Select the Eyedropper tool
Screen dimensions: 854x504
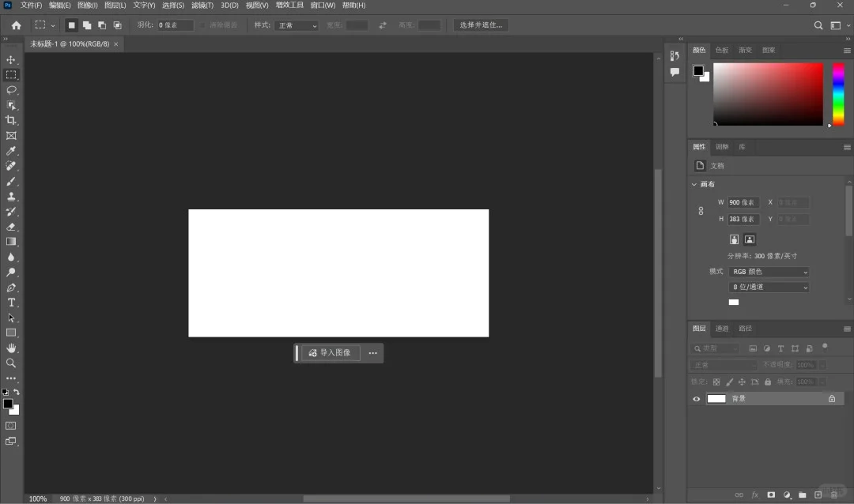tap(11, 151)
